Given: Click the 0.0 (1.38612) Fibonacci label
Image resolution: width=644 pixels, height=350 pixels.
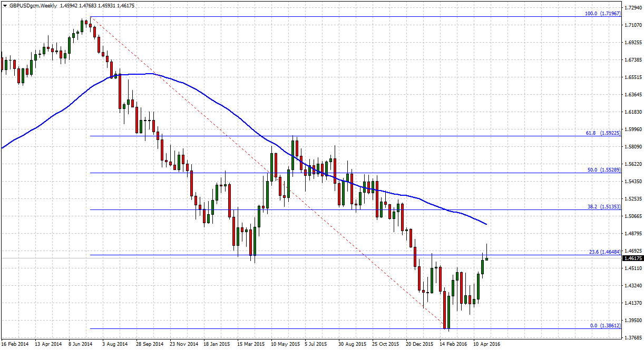Looking at the screenshot, I should pos(606,325).
